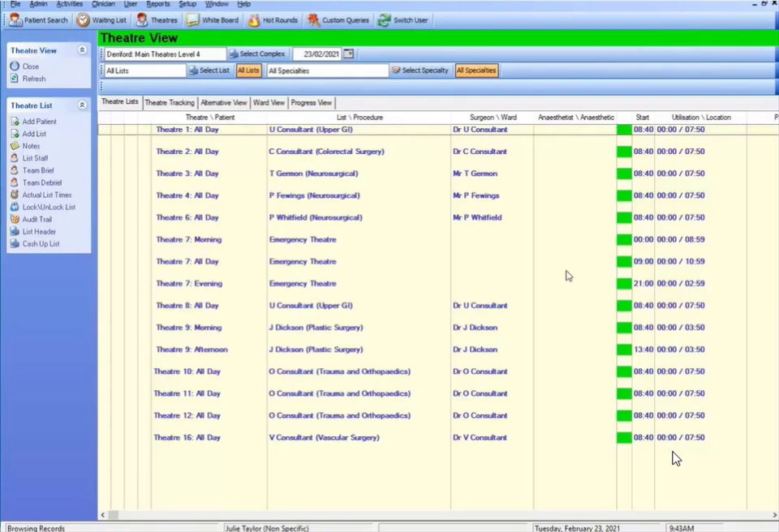
Task: Click Cash Up List
Action: click(35, 244)
